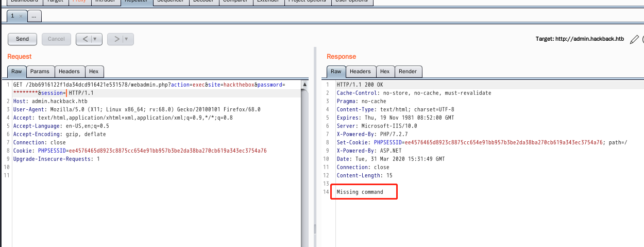Place cursor after session= in the request
This screenshot has width=644, height=247.
click(67, 93)
